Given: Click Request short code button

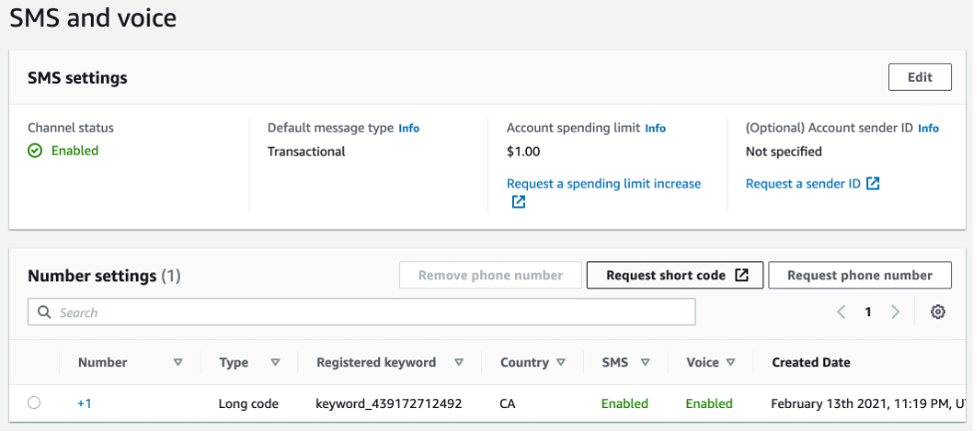Looking at the screenshot, I should coord(675,275).
